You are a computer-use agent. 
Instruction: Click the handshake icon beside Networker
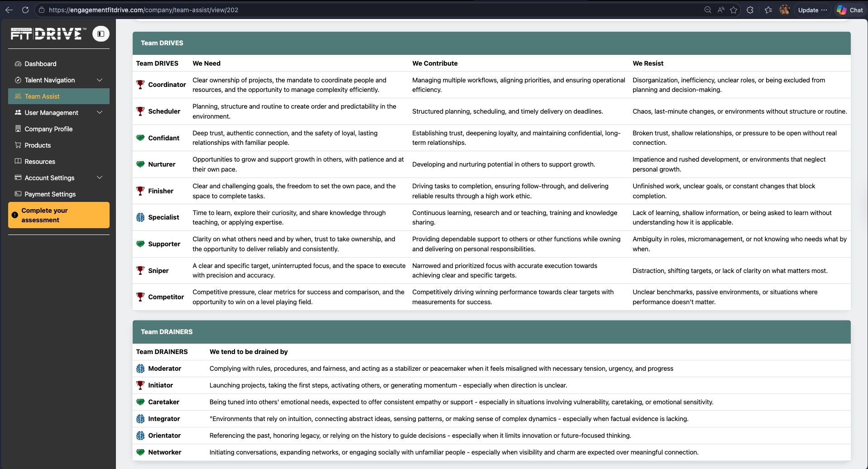coord(140,452)
